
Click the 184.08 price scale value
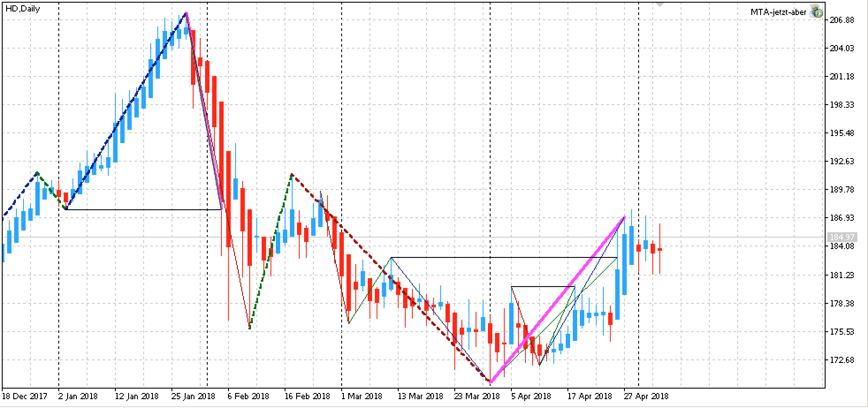pos(841,246)
